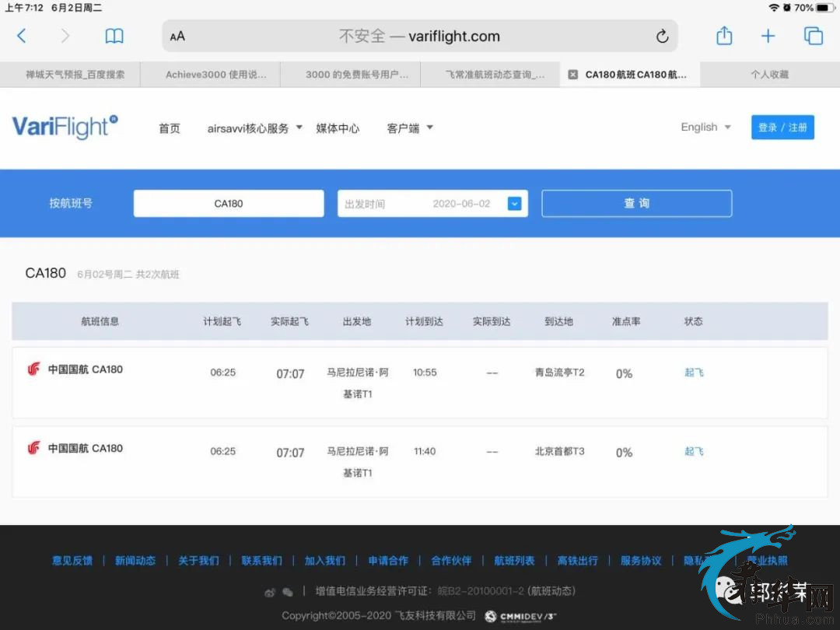This screenshot has height=630, width=840.
Task: Click the 登录 / 注册 button
Action: (782, 128)
